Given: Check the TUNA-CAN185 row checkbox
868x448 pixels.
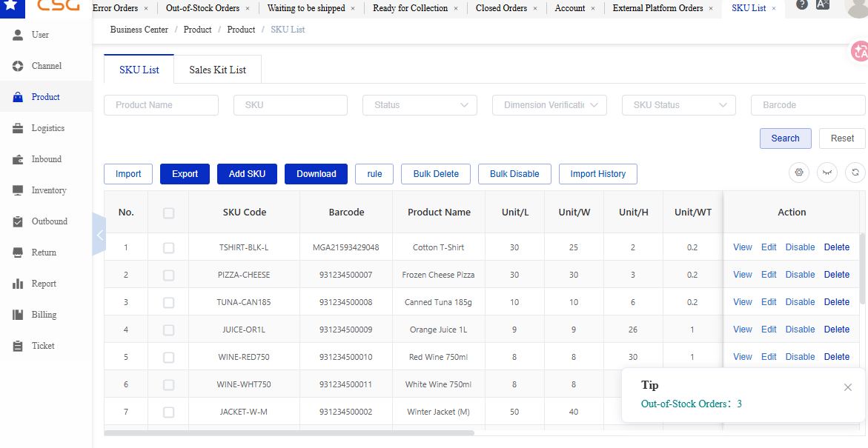Looking at the screenshot, I should pos(168,303).
